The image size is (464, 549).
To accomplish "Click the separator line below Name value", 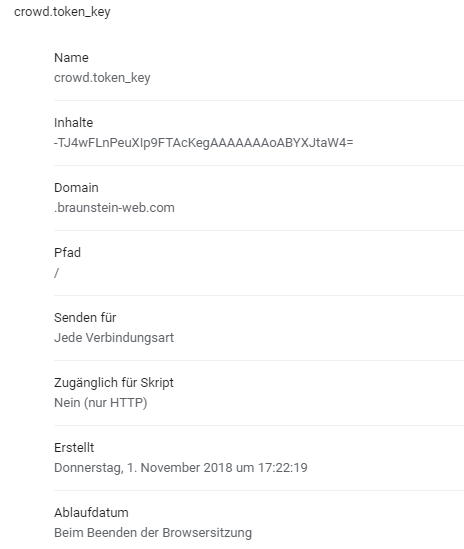I will coord(259,100).
